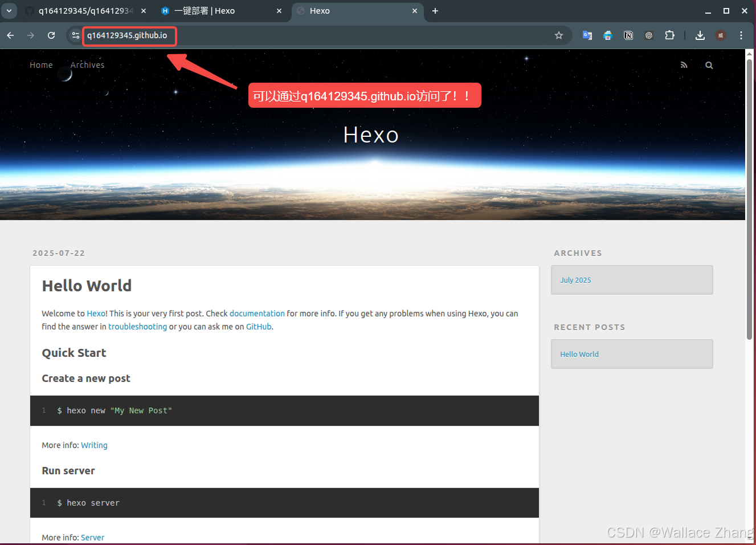Bookmark this page with the star icon
756x545 pixels.
pyautogui.click(x=559, y=35)
